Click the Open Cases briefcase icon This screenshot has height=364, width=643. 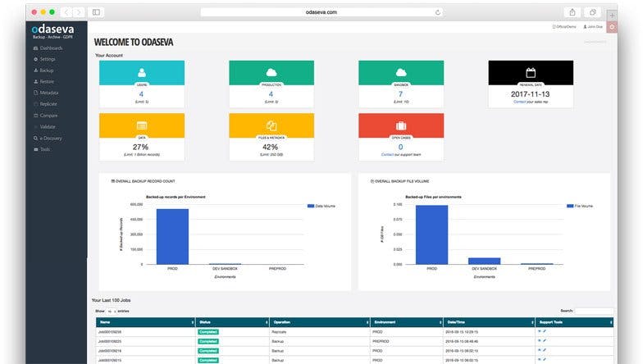click(x=401, y=125)
